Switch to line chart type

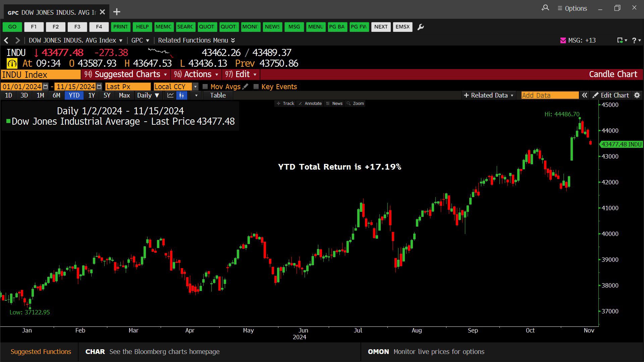(170, 95)
